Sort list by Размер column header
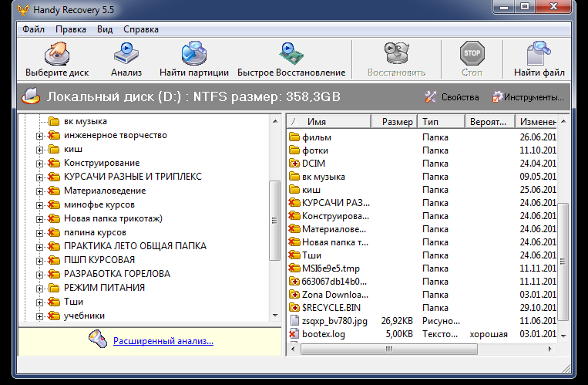 click(x=394, y=122)
